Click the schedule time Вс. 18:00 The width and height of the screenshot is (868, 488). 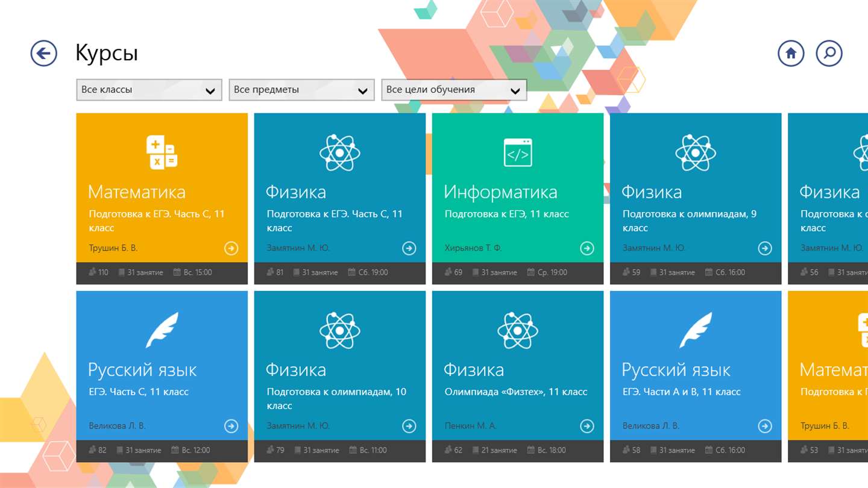coord(552,450)
